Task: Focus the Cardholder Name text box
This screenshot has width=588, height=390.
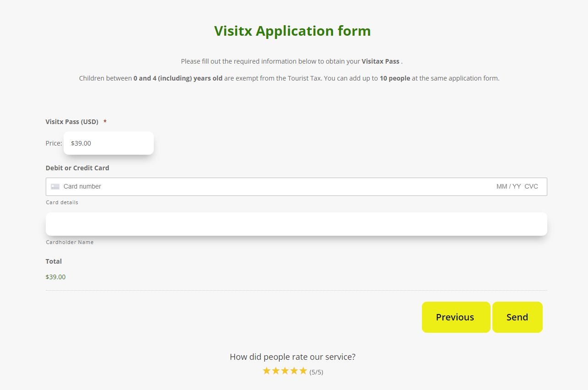Action: pos(296,224)
